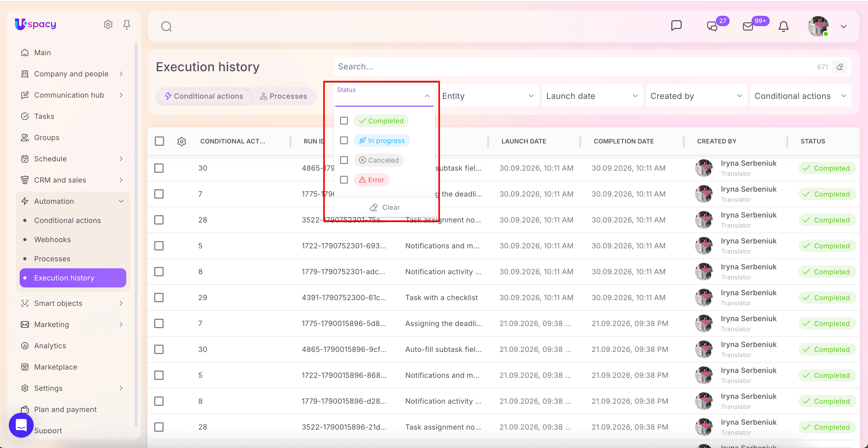This screenshot has height=448, width=868.
Task: Open Conditional actions submenu item in sidebar
Action: 67,220
